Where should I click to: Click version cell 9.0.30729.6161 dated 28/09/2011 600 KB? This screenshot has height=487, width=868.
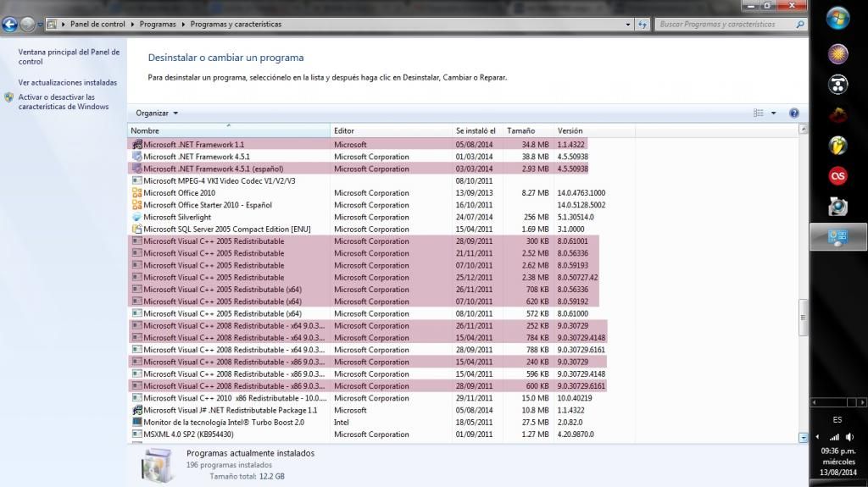(x=581, y=386)
